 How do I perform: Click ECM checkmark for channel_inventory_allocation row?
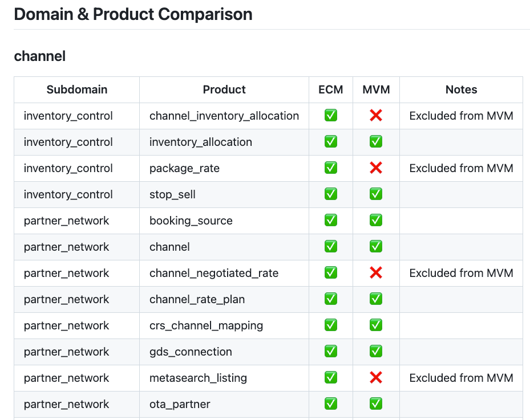tap(330, 116)
